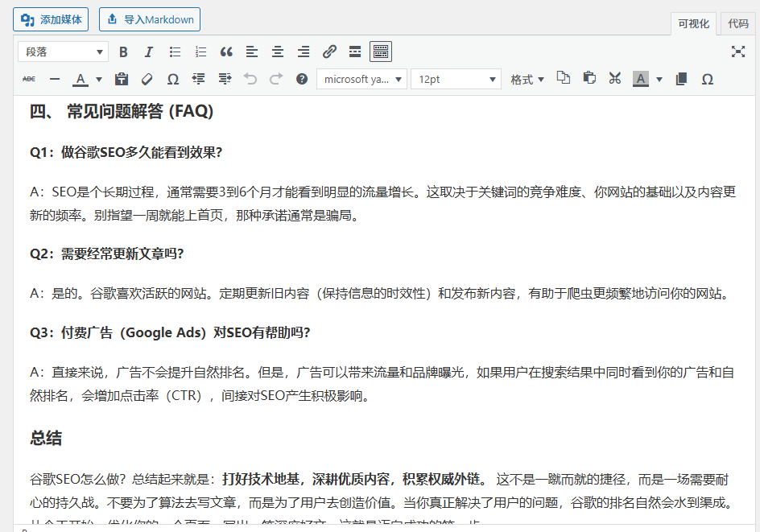This screenshot has width=760, height=532.
Task: Insert an unordered bullet list
Action: pyautogui.click(x=174, y=52)
